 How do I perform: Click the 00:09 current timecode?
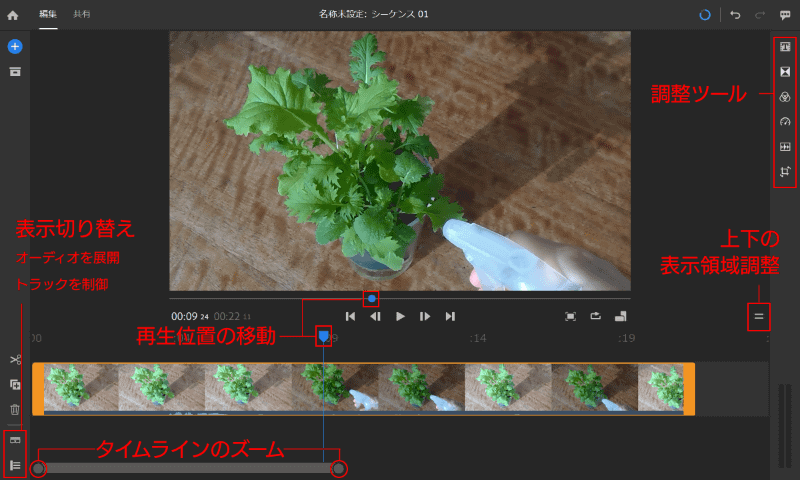click(190, 316)
